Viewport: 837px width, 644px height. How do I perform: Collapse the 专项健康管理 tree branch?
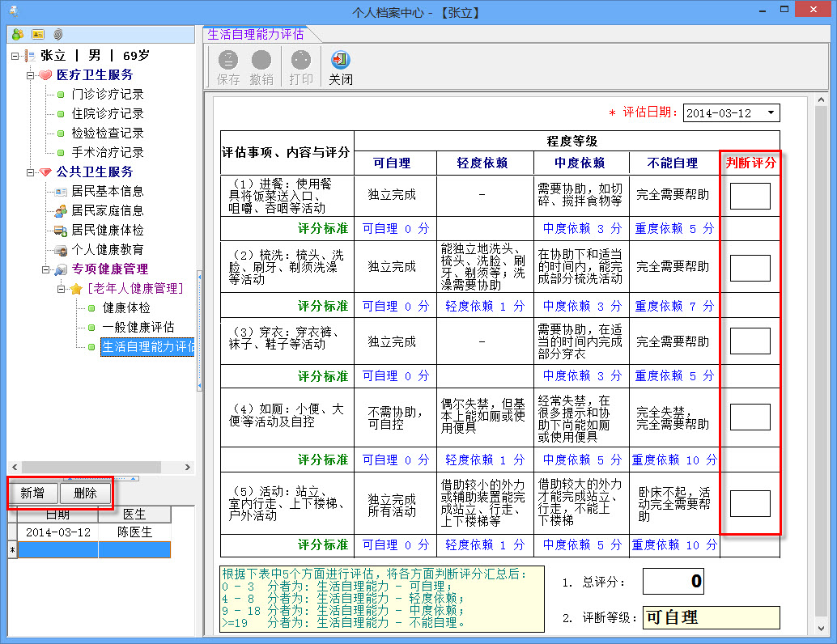pos(46,269)
